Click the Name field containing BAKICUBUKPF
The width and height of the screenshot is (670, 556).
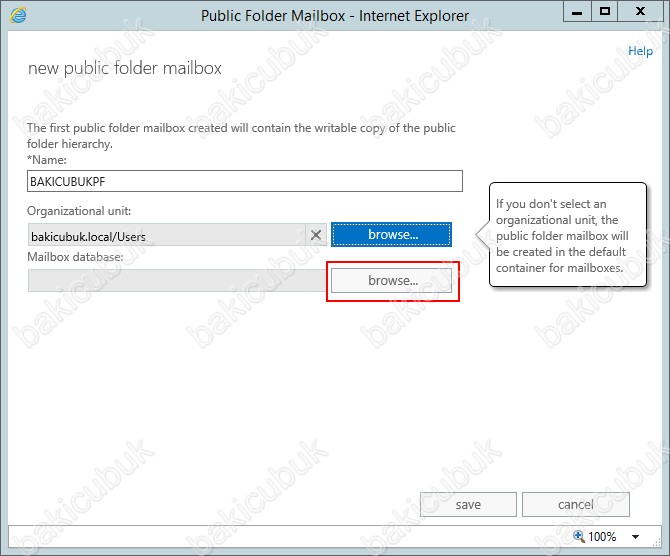coord(245,180)
